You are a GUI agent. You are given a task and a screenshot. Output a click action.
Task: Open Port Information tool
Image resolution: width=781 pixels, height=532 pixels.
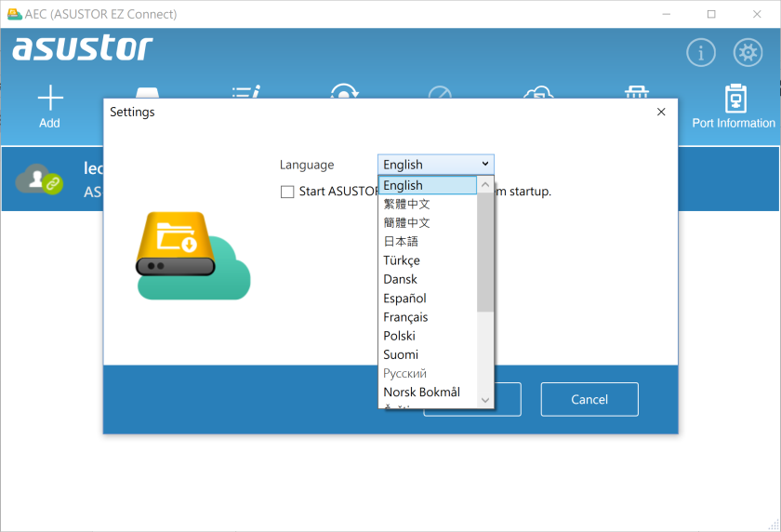[x=734, y=107]
